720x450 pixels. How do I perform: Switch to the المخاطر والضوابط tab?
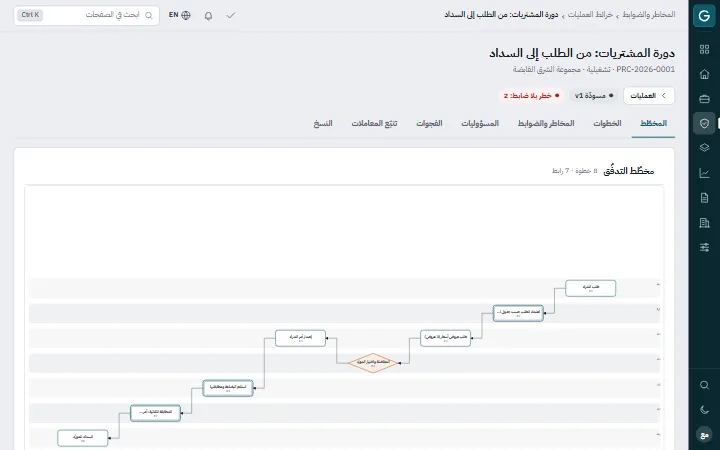pyautogui.click(x=546, y=124)
